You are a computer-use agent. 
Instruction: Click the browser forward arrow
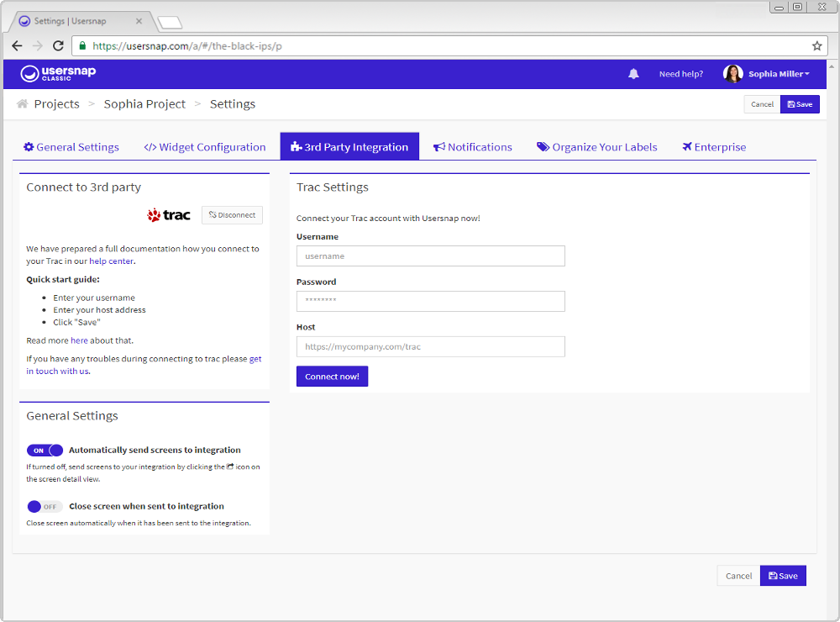point(38,46)
